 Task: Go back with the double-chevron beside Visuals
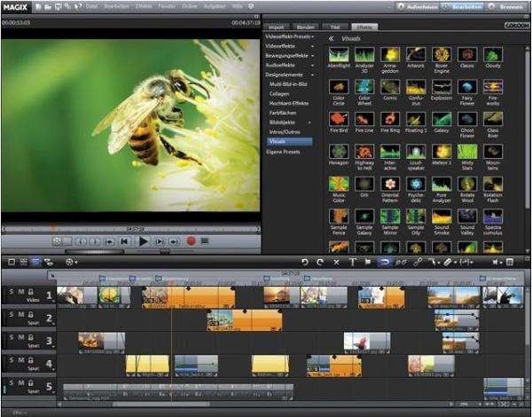331,39
